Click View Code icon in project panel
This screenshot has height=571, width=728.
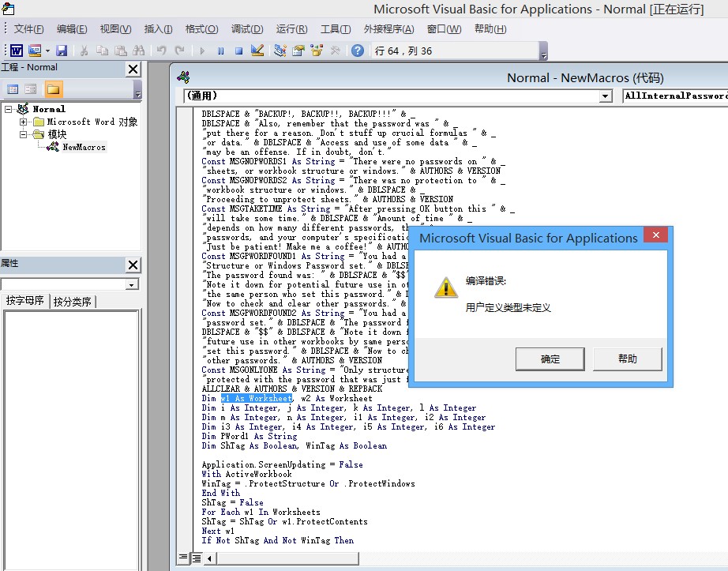click(x=13, y=89)
